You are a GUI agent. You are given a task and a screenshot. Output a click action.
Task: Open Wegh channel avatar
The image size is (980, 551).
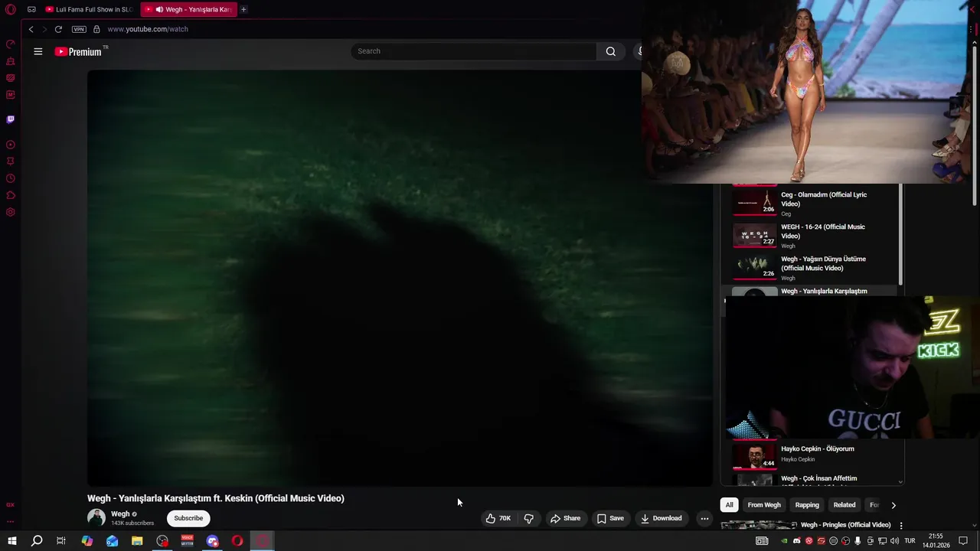pos(96,518)
